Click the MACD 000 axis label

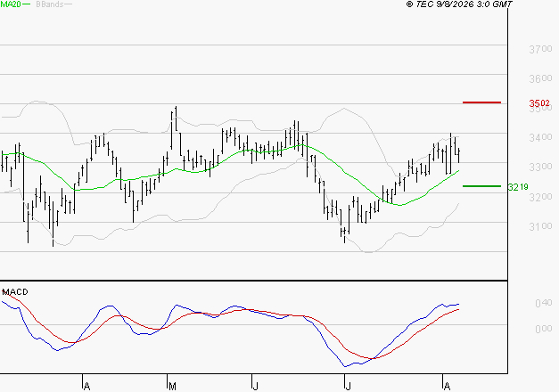pos(544,329)
